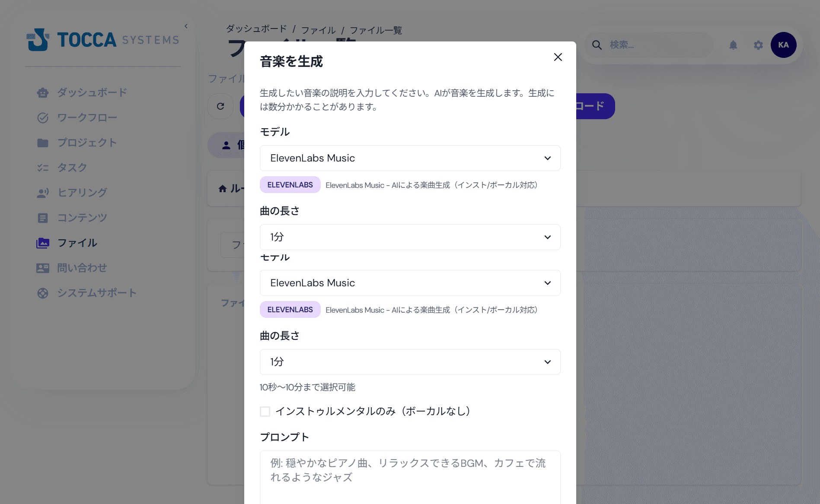Screen dimensions: 820x504
Task: Open settings via the gear icon
Action: coord(758,45)
